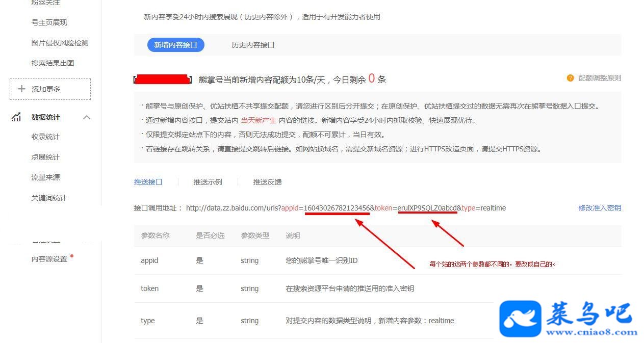The image size is (644, 343).
Task: Open 关键词统计 under 数据统计
Action: (x=49, y=198)
